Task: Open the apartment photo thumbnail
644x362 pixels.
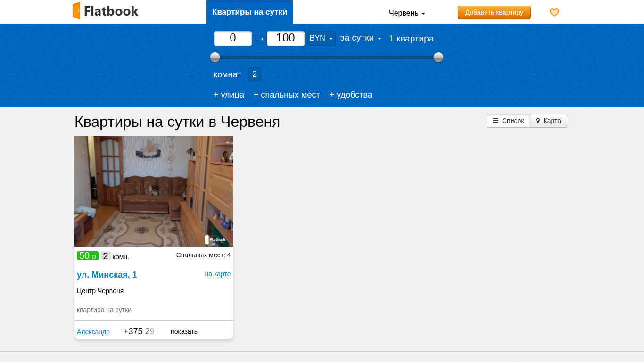Action: point(154,191)
